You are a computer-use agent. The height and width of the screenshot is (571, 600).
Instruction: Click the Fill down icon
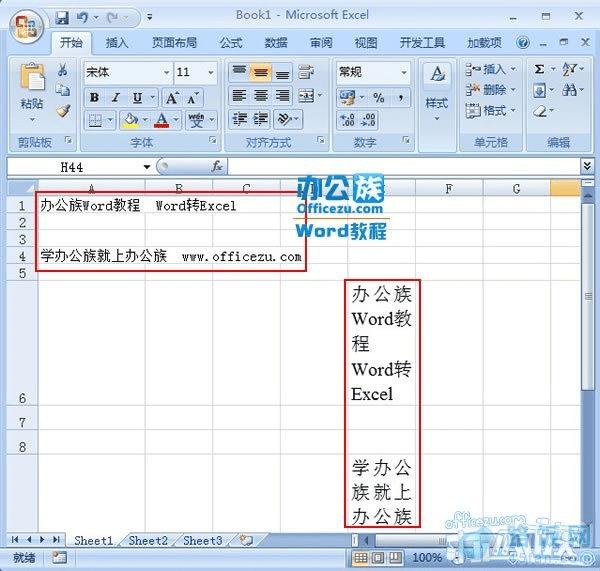tap(539, 90)
